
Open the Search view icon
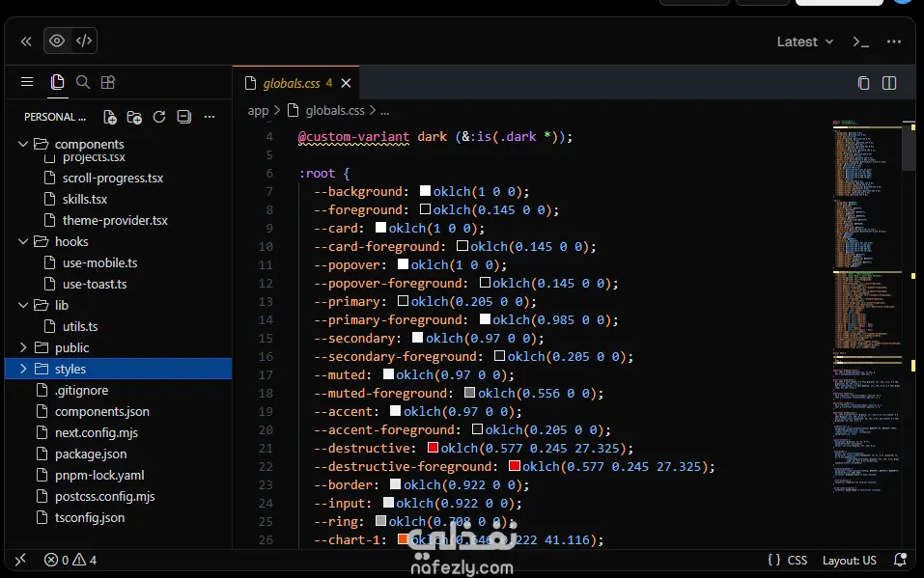pos(83,82)
